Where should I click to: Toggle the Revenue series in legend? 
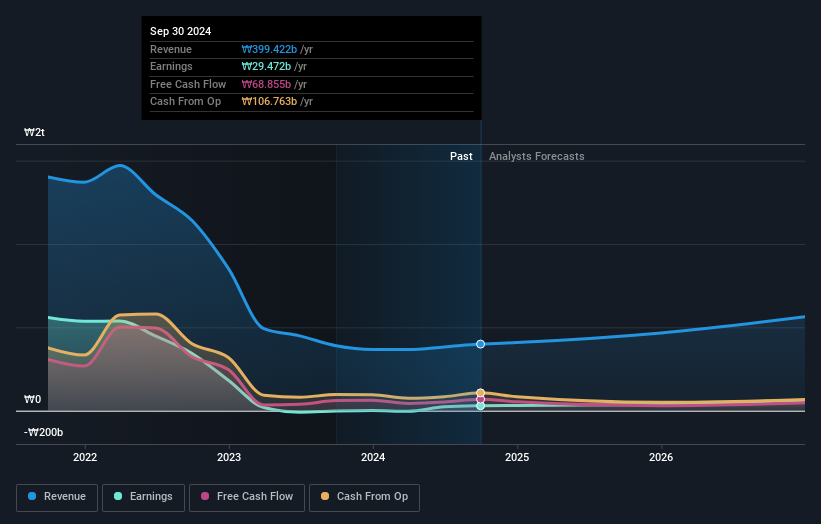[57, 497]
